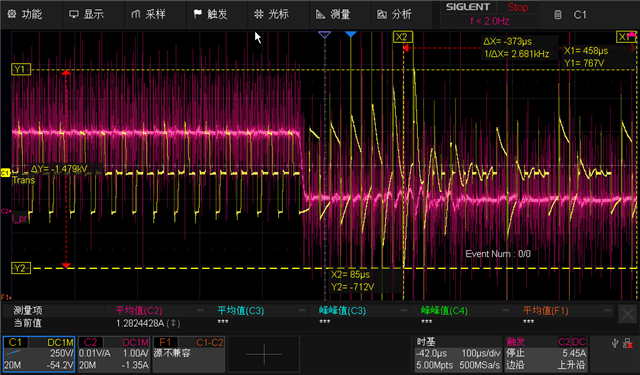This screenshot has width=640, height=375.
Task: Open the 光标 cursors menu
Action: point(271,14)
